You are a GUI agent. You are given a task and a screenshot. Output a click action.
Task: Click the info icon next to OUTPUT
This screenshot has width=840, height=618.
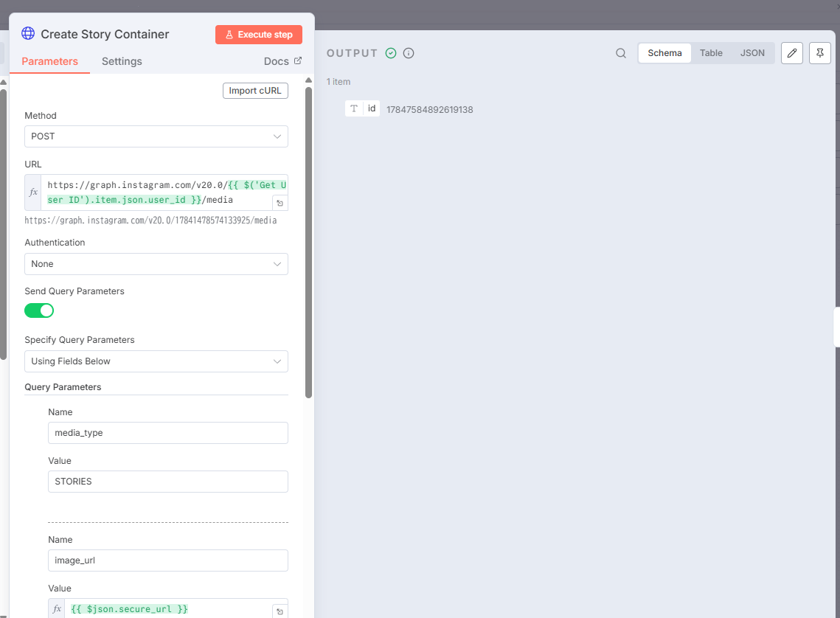(409, 53)
